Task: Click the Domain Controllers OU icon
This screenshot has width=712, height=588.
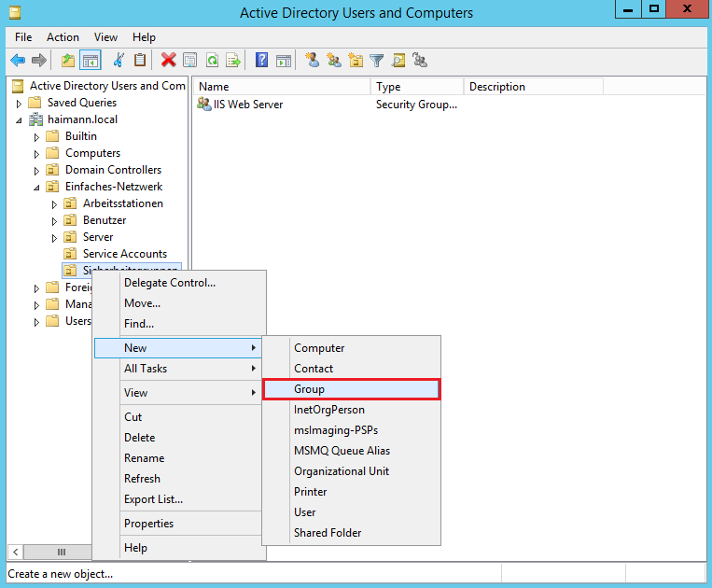Action: [52, 170]
